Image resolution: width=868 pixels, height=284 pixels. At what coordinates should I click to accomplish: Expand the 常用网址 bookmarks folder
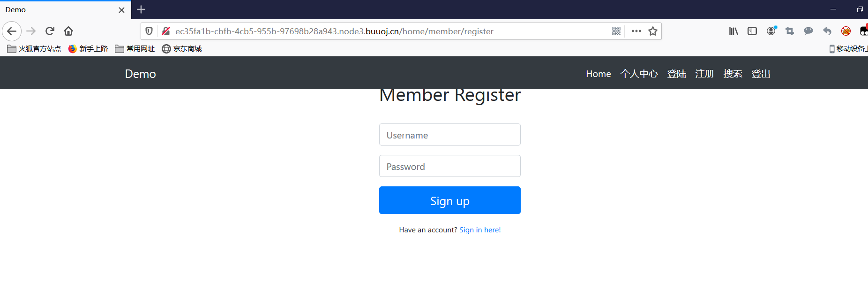135,49
